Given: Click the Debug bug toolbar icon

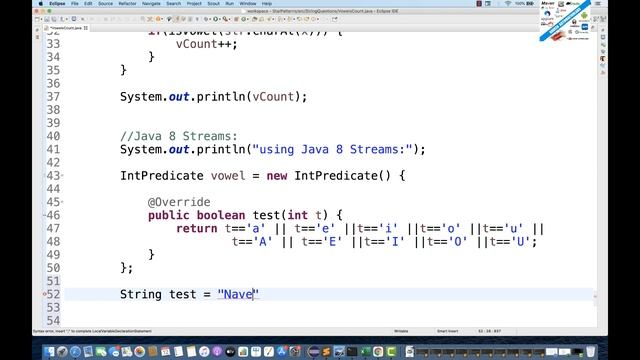Looking at the screenshot, I should pos(207,19).
